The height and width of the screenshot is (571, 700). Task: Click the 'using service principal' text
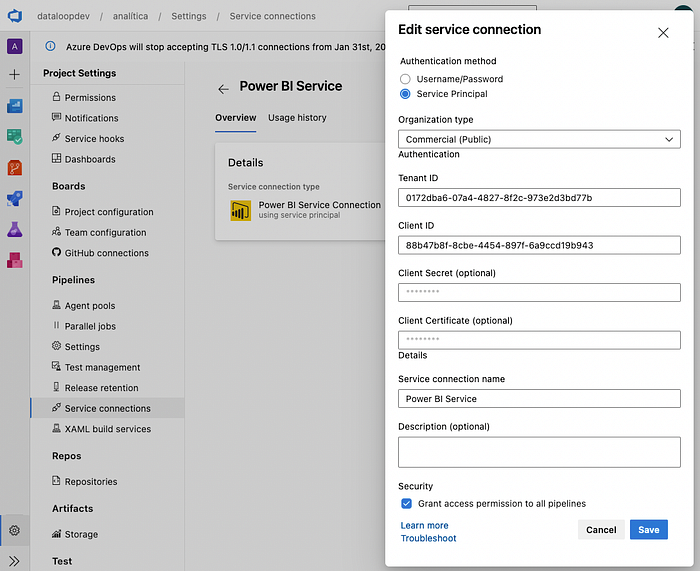299,215
